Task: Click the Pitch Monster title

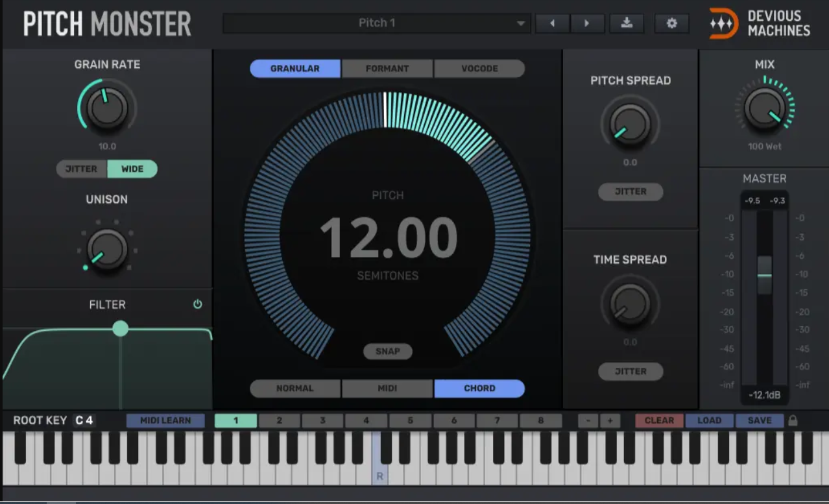Action: click(x=107, y=24)
